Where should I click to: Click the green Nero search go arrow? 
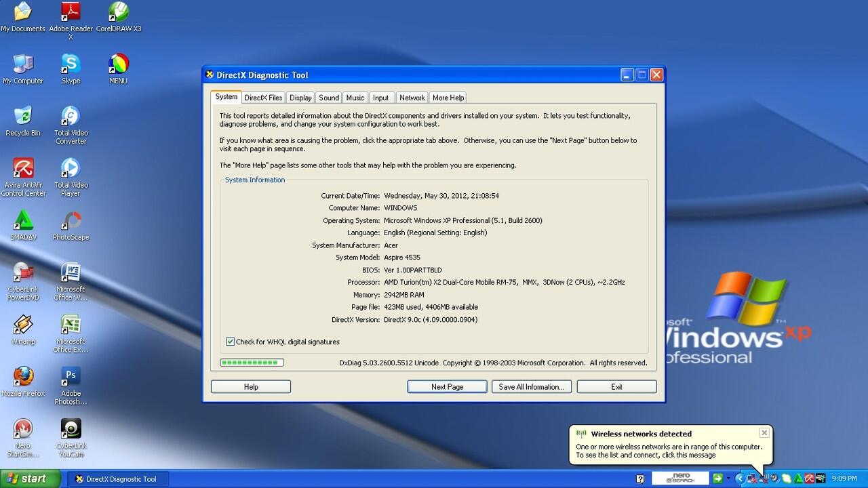717,479
